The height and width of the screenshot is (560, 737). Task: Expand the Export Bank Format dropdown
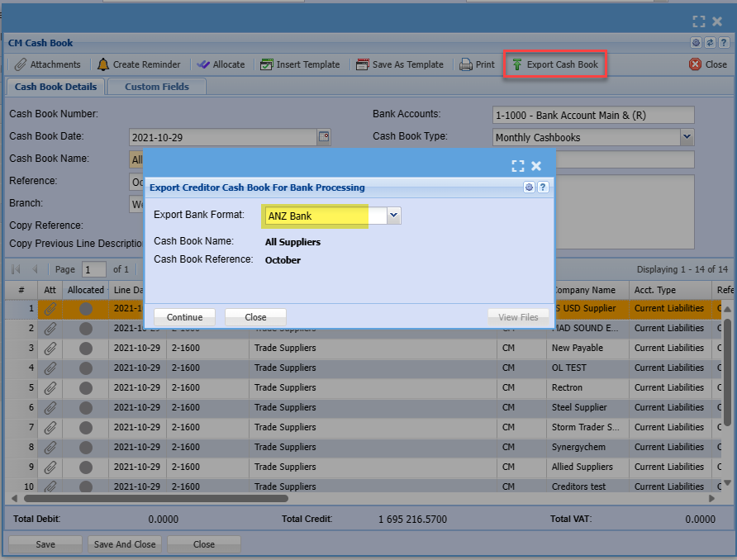[x=394, y=216]
